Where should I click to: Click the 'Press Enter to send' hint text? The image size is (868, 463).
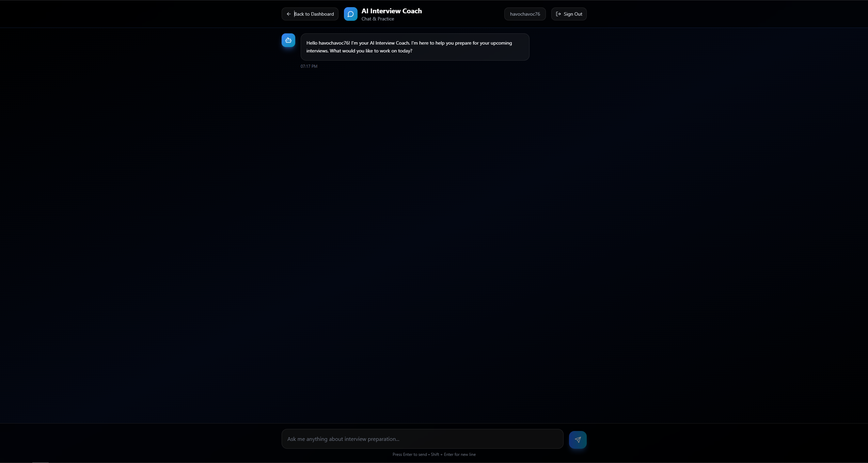409,454
